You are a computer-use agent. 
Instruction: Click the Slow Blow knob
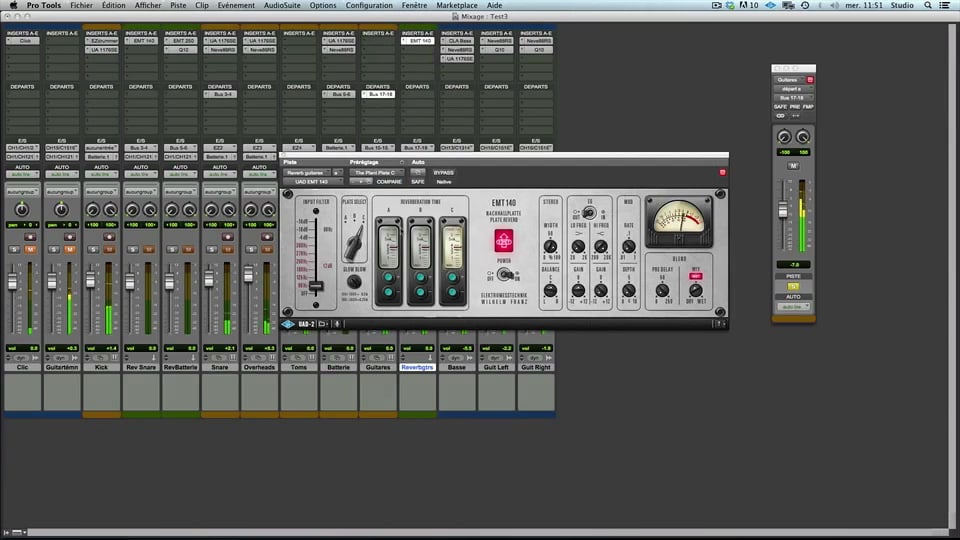point(354,282)
